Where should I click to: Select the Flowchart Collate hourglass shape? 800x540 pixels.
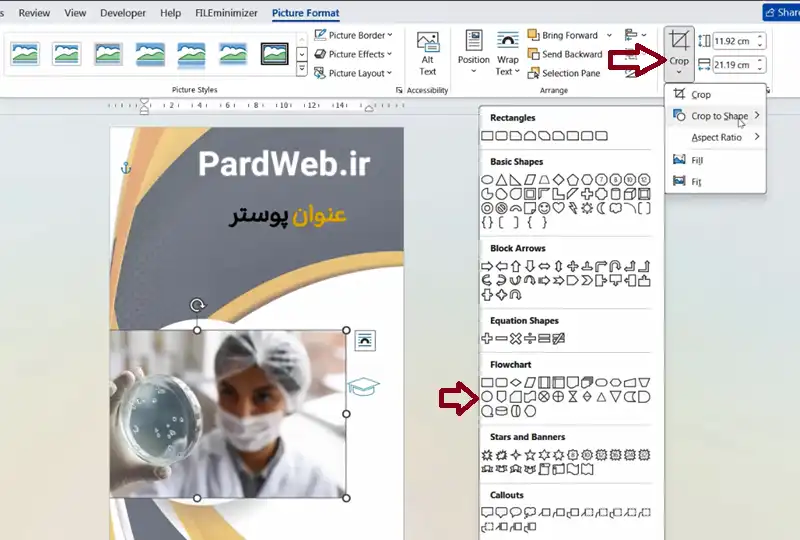573,397
